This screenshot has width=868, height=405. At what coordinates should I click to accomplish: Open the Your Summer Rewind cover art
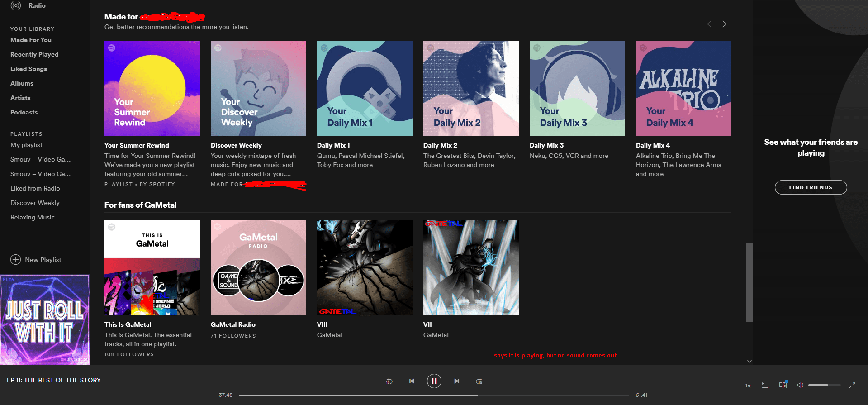152,88
